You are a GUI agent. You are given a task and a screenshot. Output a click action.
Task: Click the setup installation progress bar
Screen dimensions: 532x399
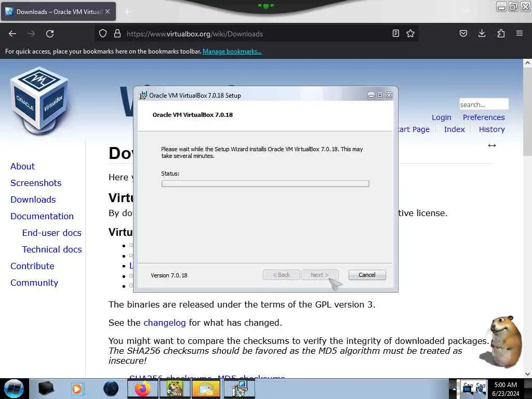click(265, 183)
